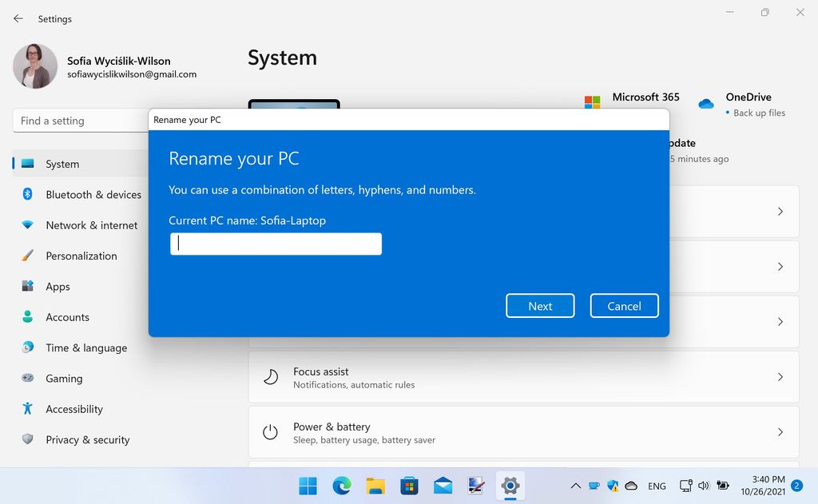Select the Microsoft 365 icon

[x=593, y=101]
